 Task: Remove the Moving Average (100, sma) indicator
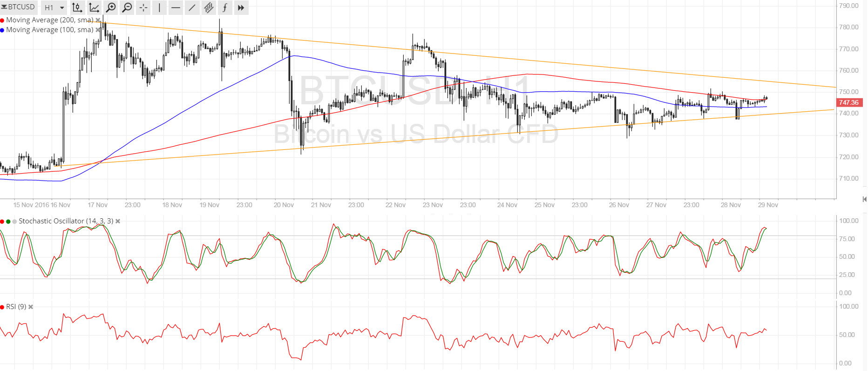(x=98, y=30)
